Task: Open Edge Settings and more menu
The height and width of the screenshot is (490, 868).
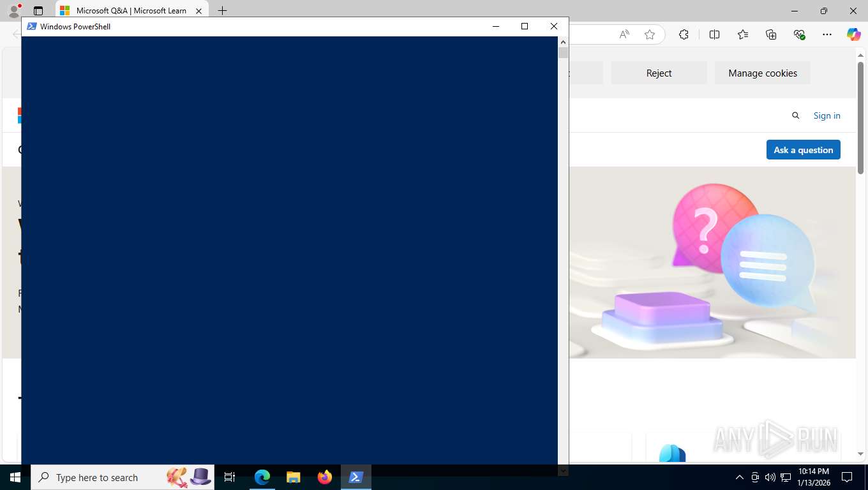Action: [827, 34]
